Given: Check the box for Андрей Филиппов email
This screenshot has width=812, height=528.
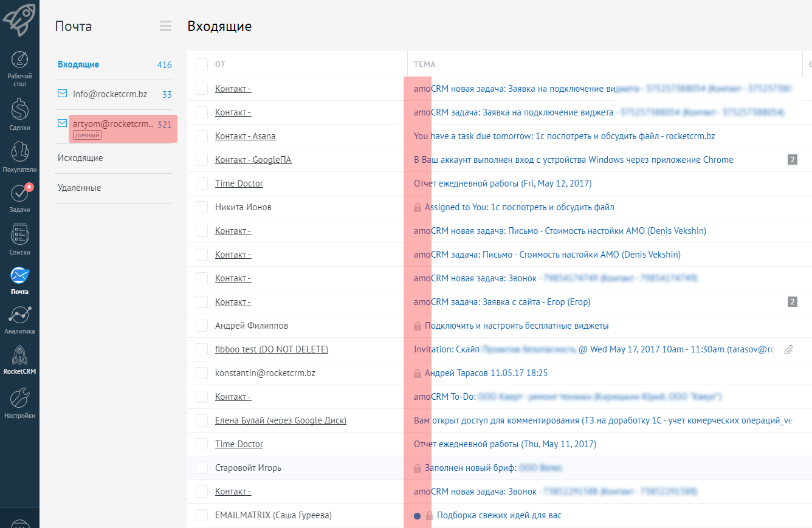Looking at the screenshot, I should pyautogui.click(x=202, y=326).
